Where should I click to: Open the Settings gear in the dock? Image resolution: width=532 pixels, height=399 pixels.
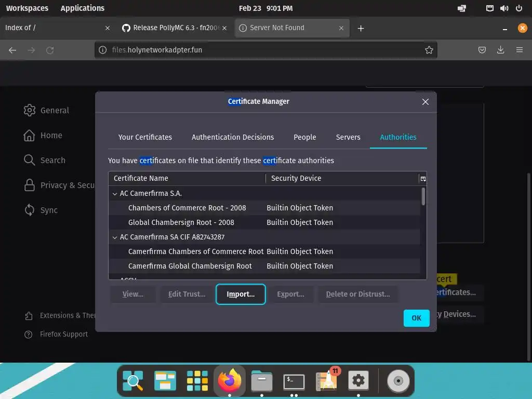(358, 380)
